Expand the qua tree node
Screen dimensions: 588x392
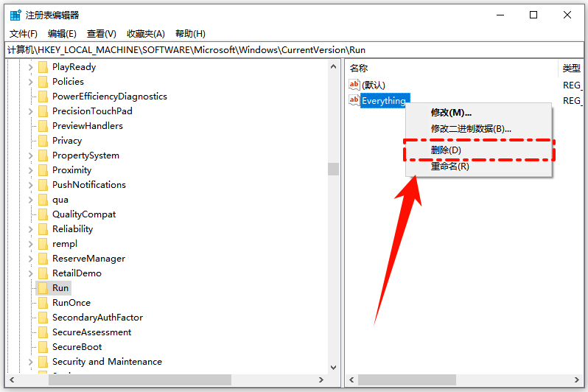pyautogui.click(x=31, y=200)
